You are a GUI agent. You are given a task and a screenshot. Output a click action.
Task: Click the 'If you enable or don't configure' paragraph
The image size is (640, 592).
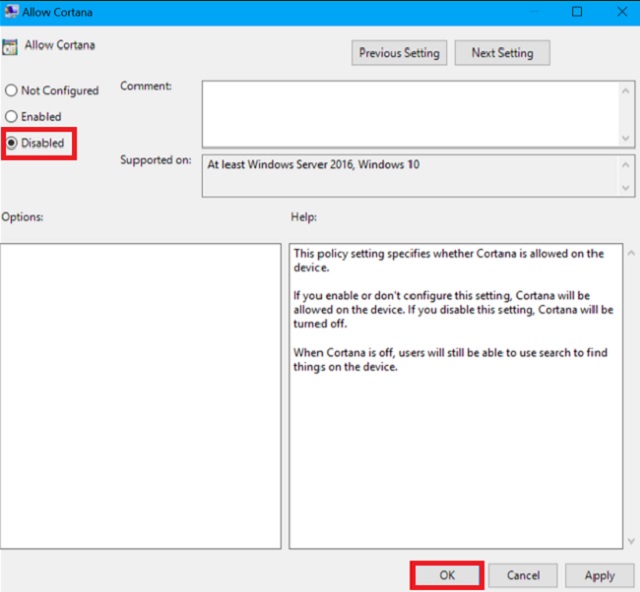tap(453, 309)
